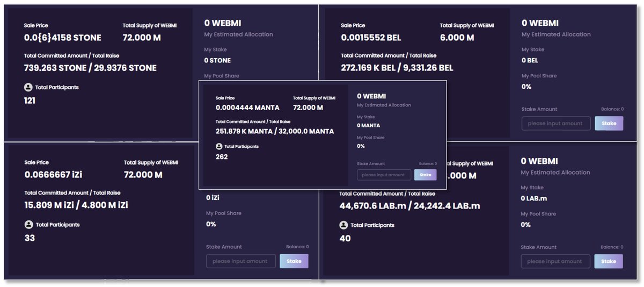Screen dimensions: 644x287
Task: Click 'Total Supply of WEBMI' label in BEL pool
Action: point(467,25)
